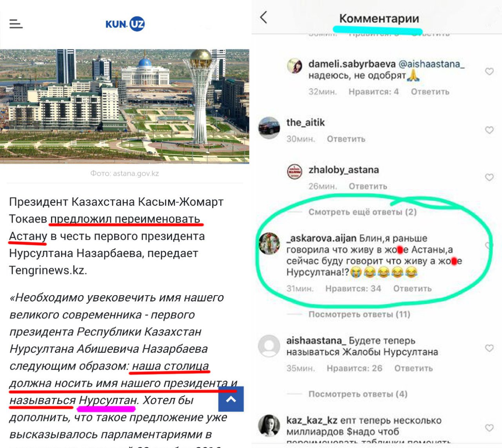Viewport: 502px width, 448px height.
Task: Expand 'Посмотреть ответы (4)'
Action: coord(358,394)
